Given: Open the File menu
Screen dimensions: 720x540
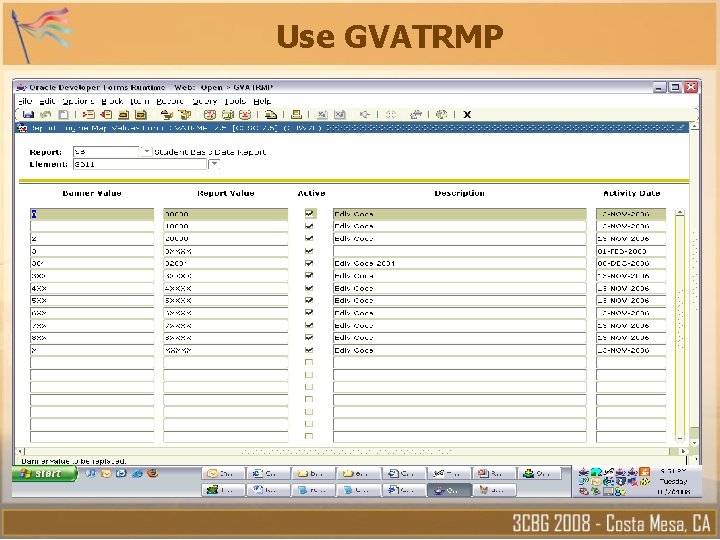Looking at the screenshot, I should tap(25, 101).
